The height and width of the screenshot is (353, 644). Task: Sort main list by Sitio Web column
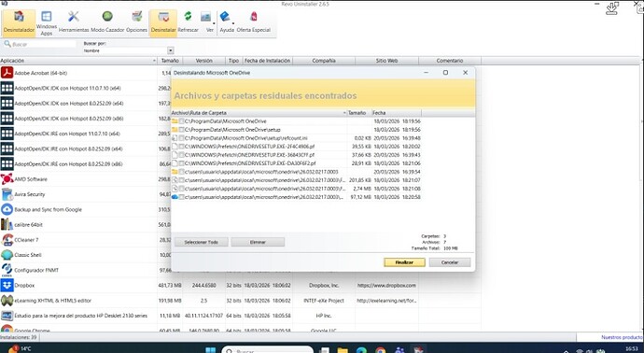point(386,61)
